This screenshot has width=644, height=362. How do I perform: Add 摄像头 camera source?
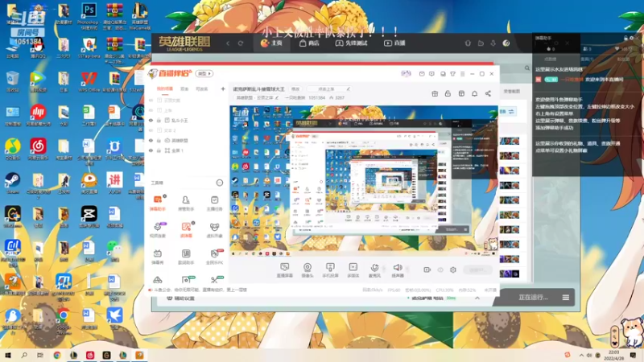pos(308,270)
